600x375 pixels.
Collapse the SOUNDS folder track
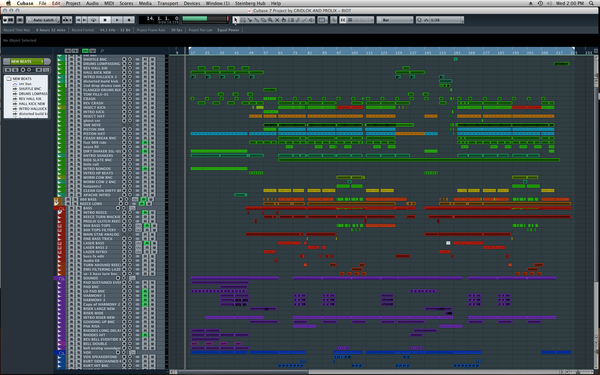(61, 278)
